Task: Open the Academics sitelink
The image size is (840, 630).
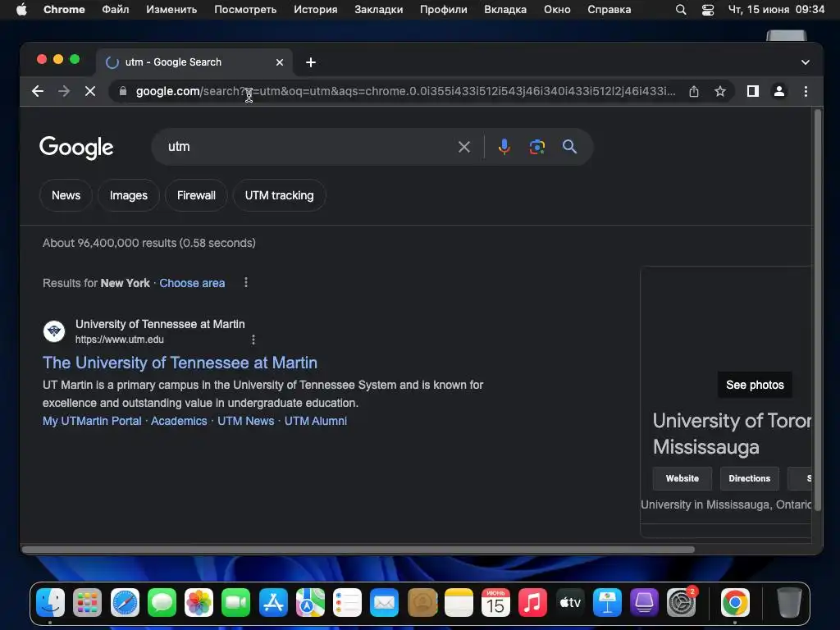Action: (x=179, y=421)
